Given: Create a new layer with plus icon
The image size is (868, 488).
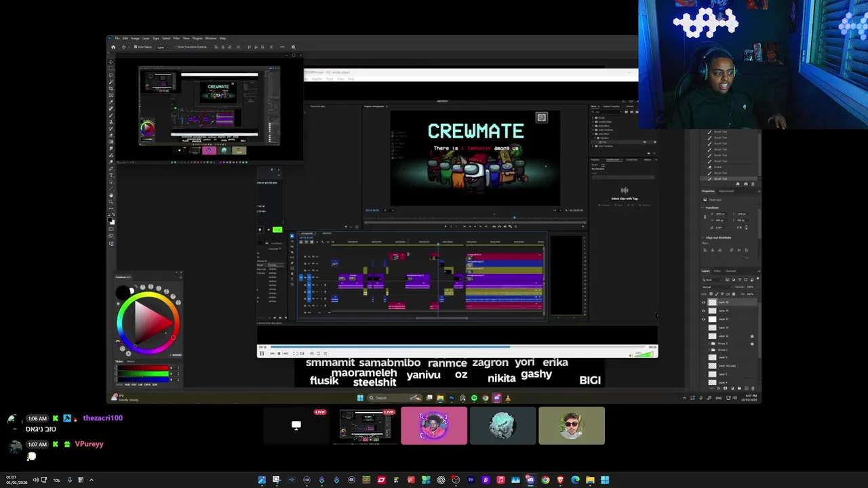Looking at the screenshot, I should [x=746, y=388].
